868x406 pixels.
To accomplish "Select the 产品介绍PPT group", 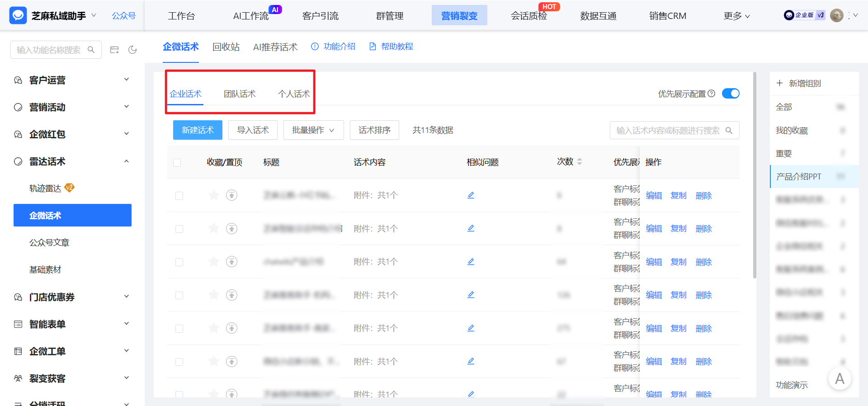I will point(814,176).
